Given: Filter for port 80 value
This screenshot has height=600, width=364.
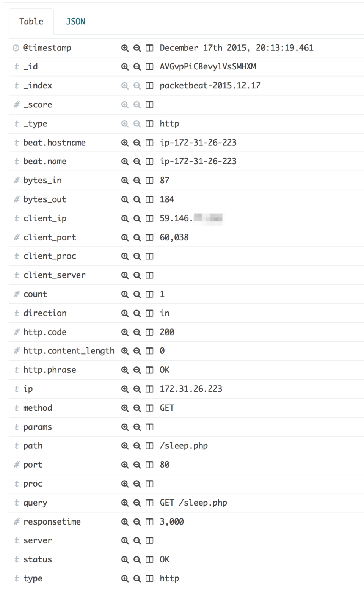Looking at the screenshot, I should click(x=125, y=465).
